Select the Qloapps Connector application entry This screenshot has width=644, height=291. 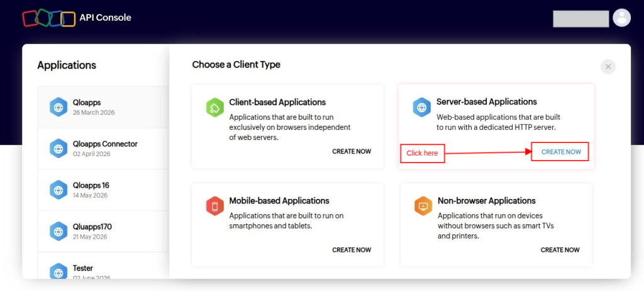(104, 149)
